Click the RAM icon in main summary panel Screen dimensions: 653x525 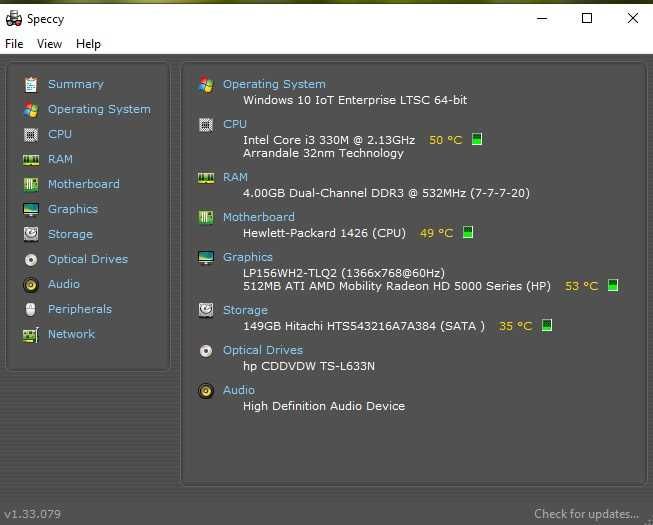[x=206, y=178]
